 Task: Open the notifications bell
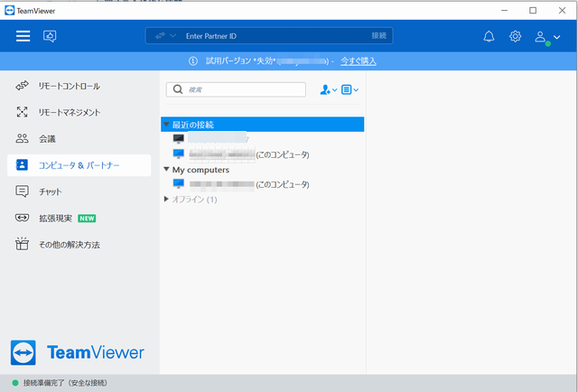pos(489,36)
